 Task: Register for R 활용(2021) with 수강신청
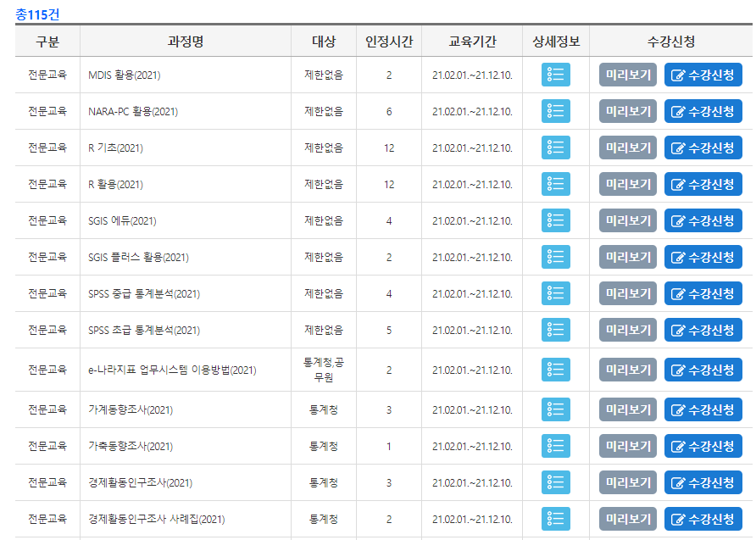[x=703, y=184]
